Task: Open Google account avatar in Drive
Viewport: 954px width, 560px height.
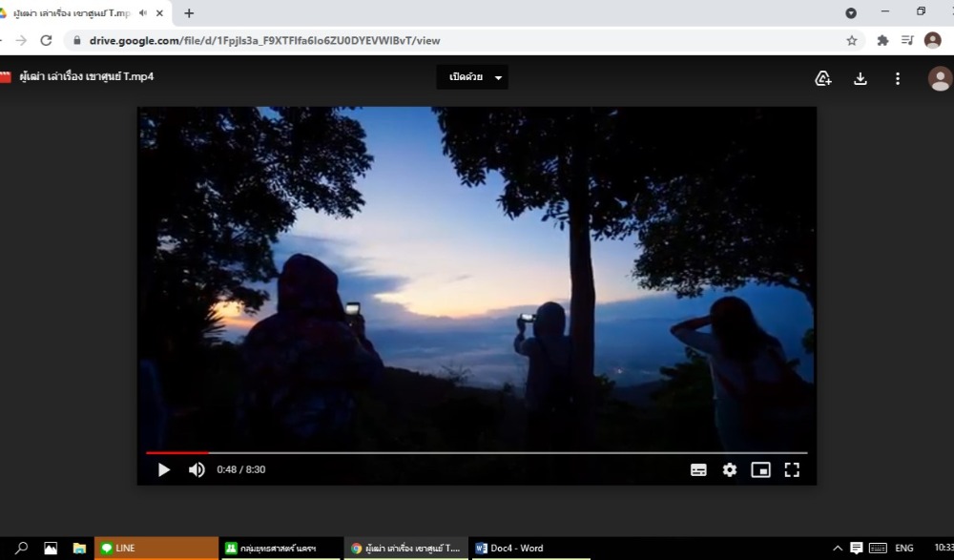Action: (940, 78)
